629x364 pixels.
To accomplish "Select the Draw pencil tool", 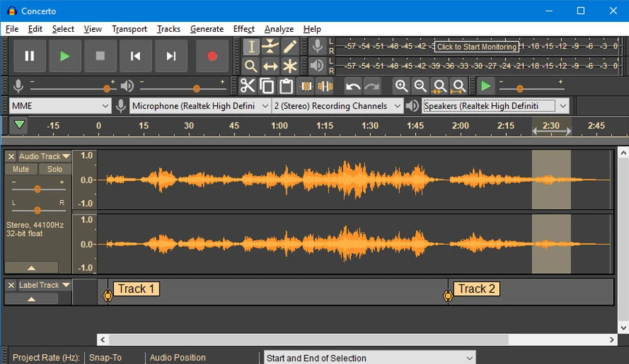I will pyautogui.click(x=289, y=46).
